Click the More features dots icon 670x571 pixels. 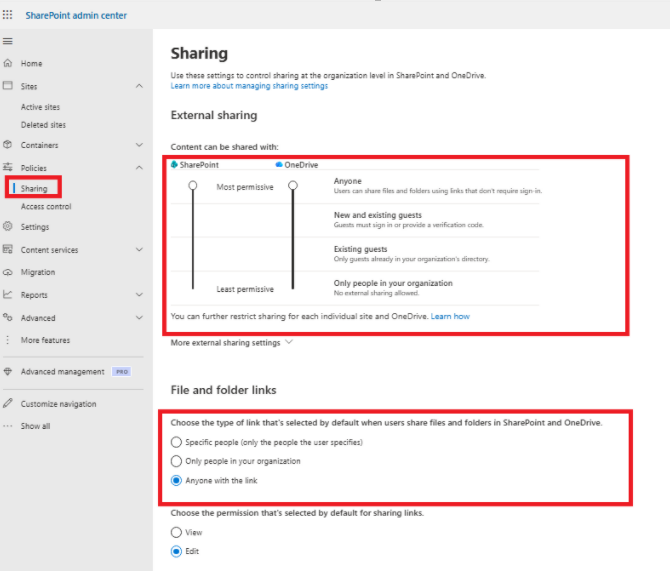[x=8, y=340]
